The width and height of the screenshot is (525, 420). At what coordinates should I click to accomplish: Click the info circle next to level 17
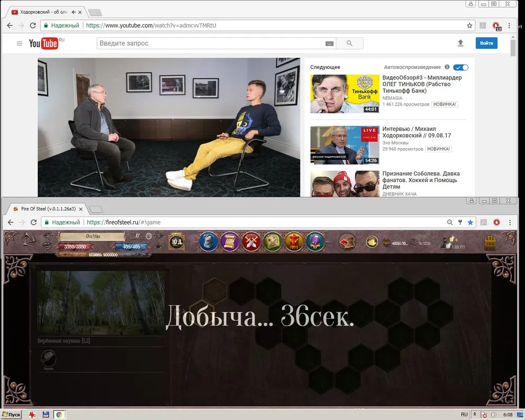[149, 236]
